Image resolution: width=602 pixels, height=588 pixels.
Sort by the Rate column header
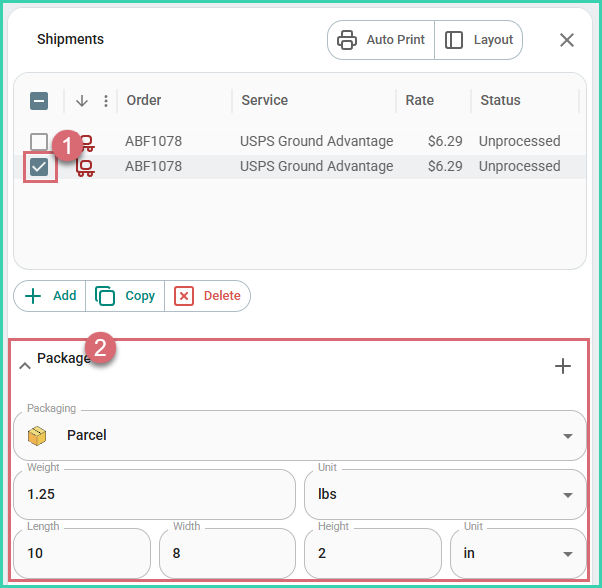[420, 100]
